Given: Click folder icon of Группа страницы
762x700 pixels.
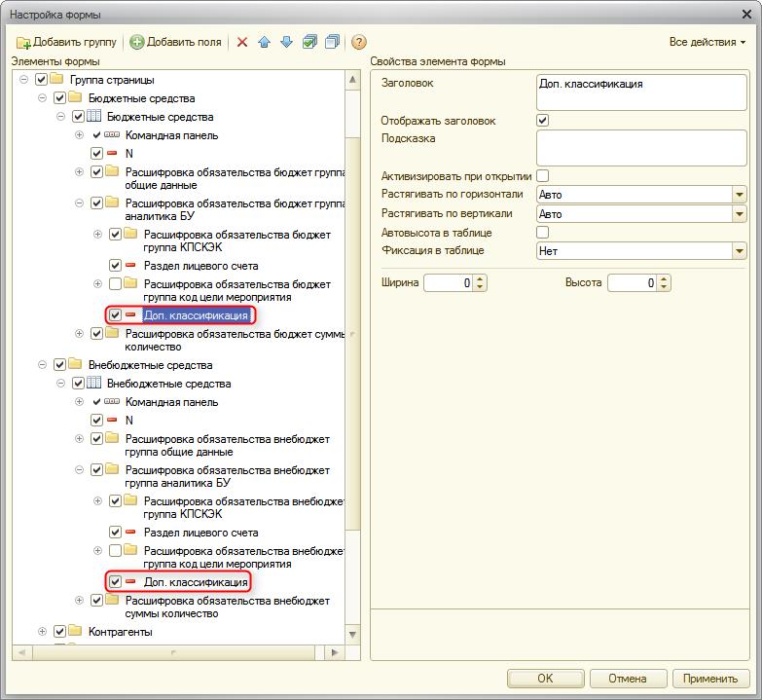Looking at the screenshot, I should 56,79.
